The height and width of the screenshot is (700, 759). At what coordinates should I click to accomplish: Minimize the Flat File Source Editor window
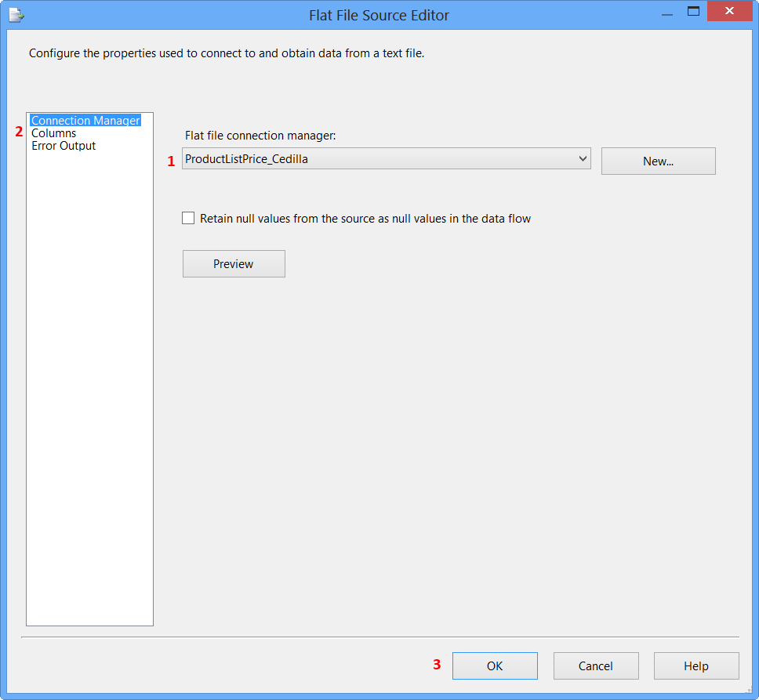(x=667, y=13)
